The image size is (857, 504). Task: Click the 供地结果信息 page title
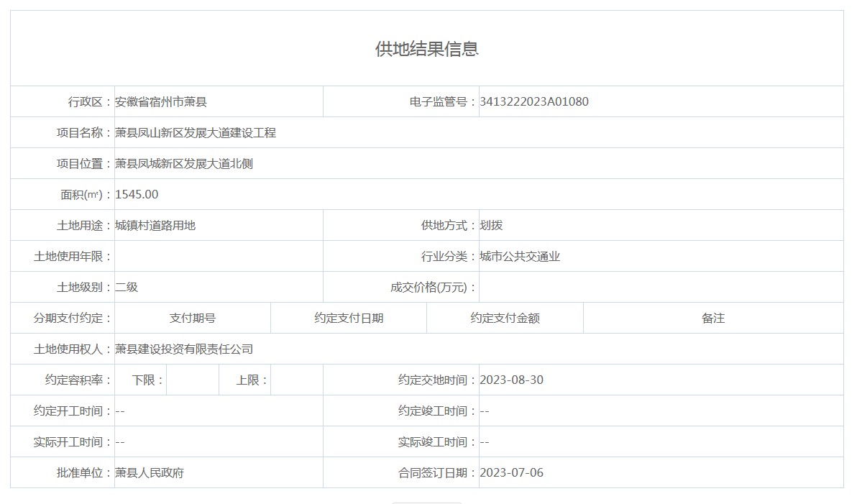(427, 49)
